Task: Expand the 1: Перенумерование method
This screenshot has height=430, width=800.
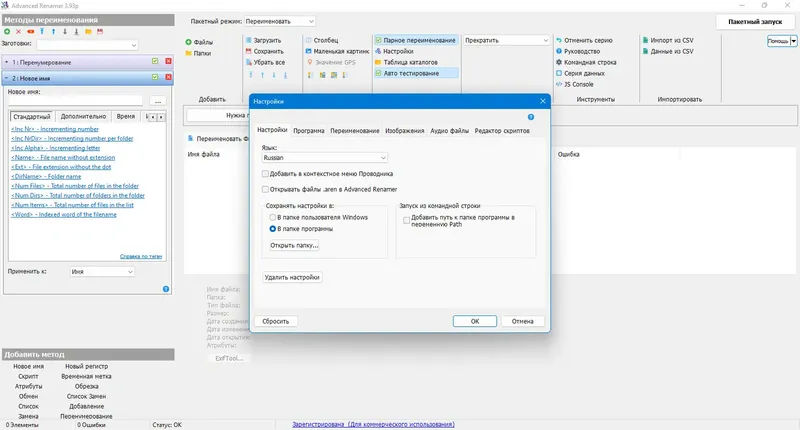Action: point(6,62)
